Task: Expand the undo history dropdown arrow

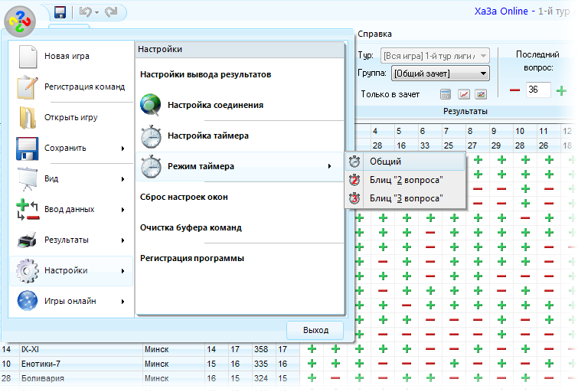Action: pyautogui.click(x=96, y=12)
